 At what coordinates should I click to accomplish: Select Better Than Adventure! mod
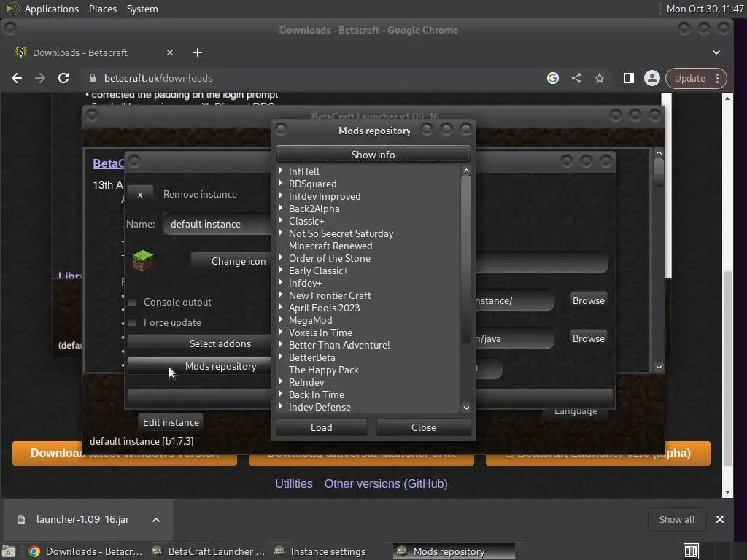(x=339, y=345)
